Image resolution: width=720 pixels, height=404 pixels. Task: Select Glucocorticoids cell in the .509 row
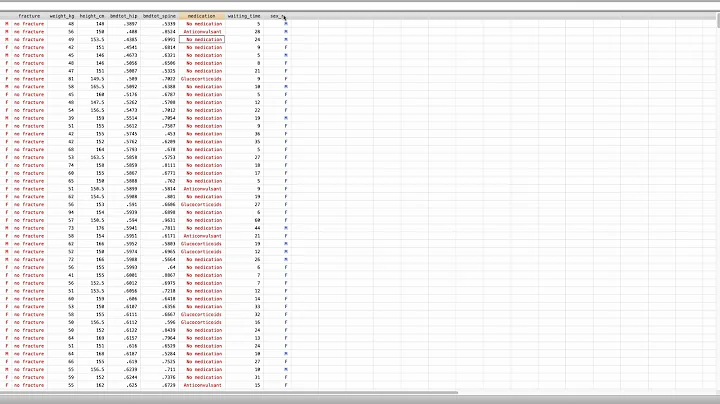[202, 79]
